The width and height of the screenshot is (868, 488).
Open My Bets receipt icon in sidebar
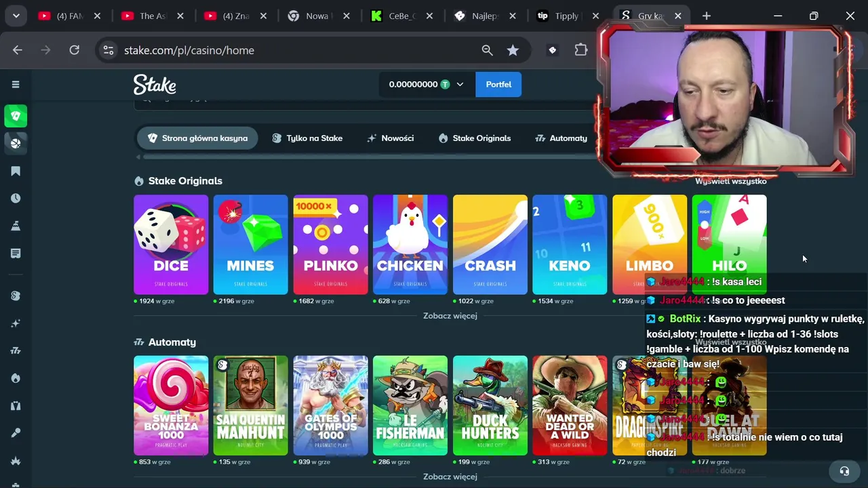pyautogui.click(x=16, y=253)
